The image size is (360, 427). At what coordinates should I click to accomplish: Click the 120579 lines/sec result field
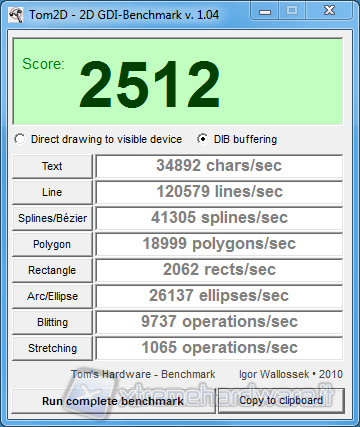(219, 192)
